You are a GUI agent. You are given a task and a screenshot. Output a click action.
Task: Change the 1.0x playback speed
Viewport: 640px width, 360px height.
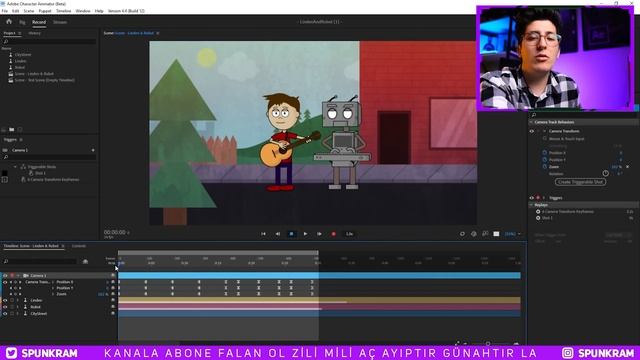(x=349, y=234)
